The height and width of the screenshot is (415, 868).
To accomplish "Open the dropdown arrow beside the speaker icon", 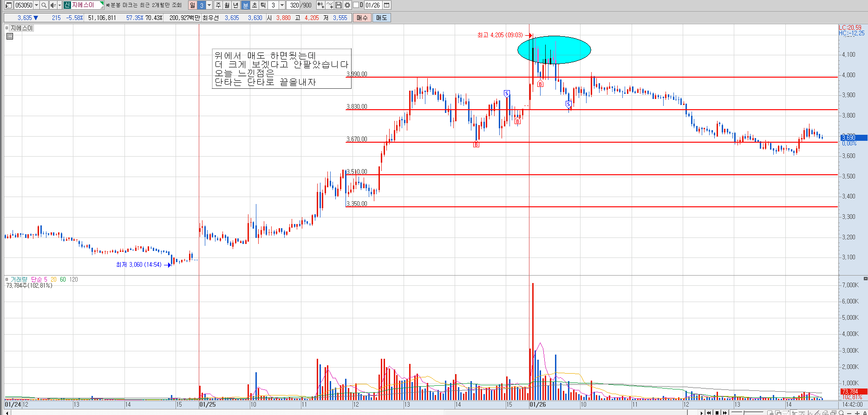I will 59,5.
